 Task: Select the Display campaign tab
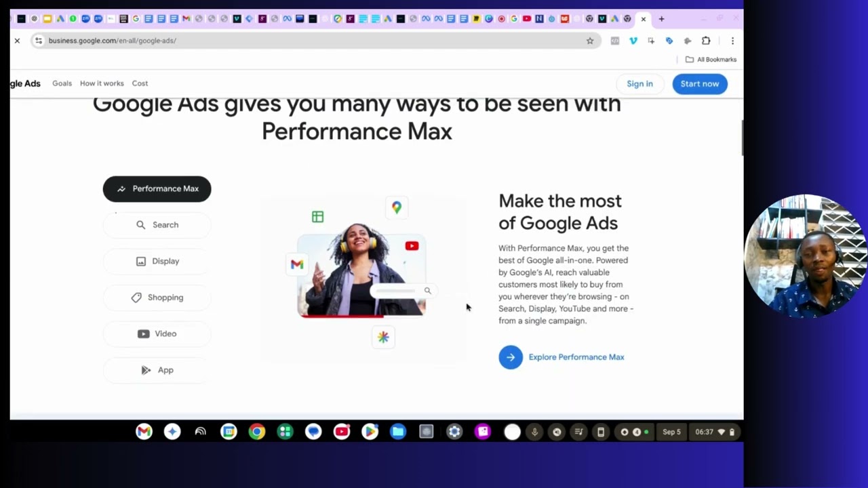pyautogui.click(x=157, y=261)
